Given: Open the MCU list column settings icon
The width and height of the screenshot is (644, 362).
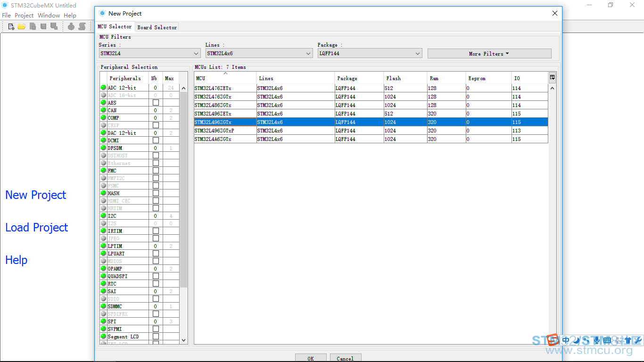Looking at the screenshot, I should click(553, 77).
